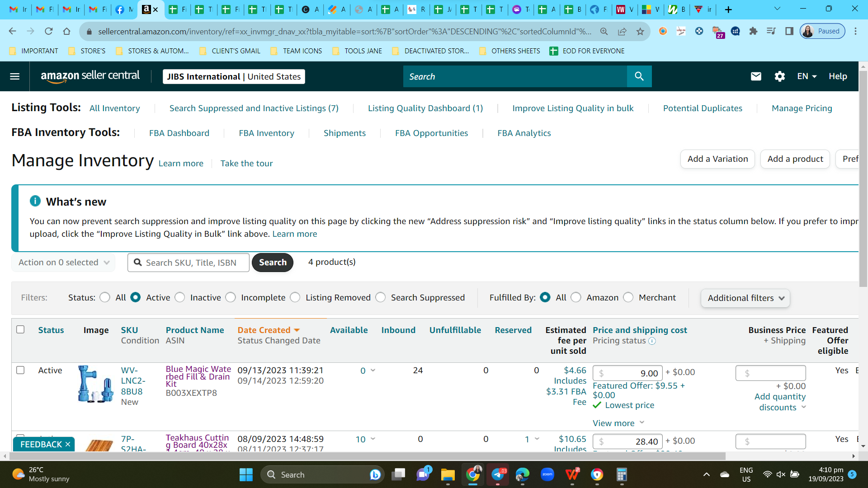Go to browser home page icon

(x=66, y=31)
